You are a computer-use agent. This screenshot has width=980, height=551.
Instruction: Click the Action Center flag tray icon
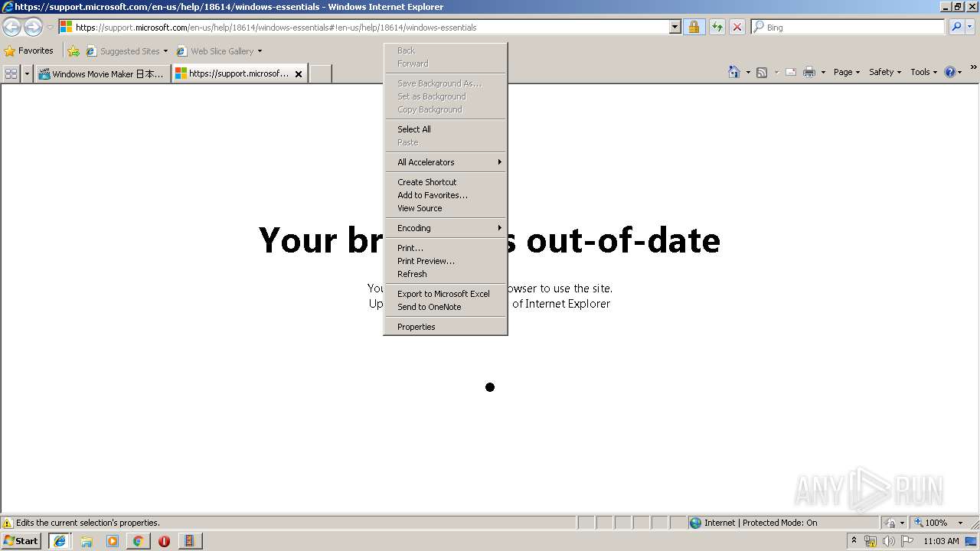tap(907, 541)
